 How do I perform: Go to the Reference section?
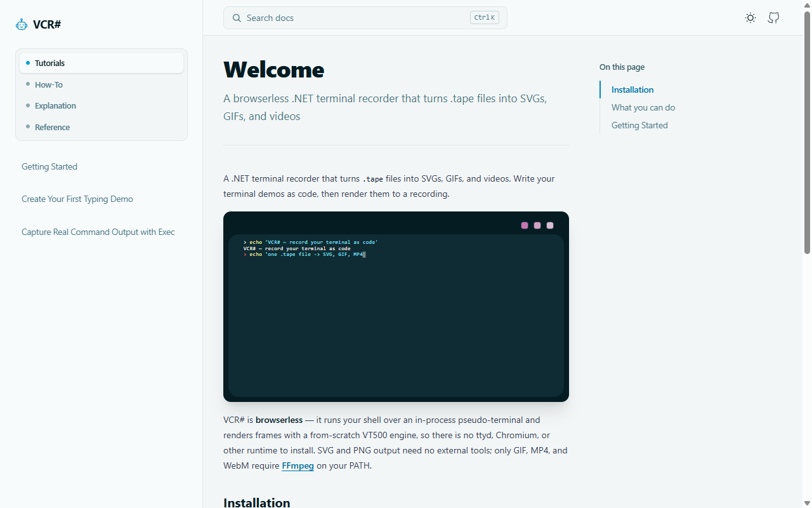[101, 127]
